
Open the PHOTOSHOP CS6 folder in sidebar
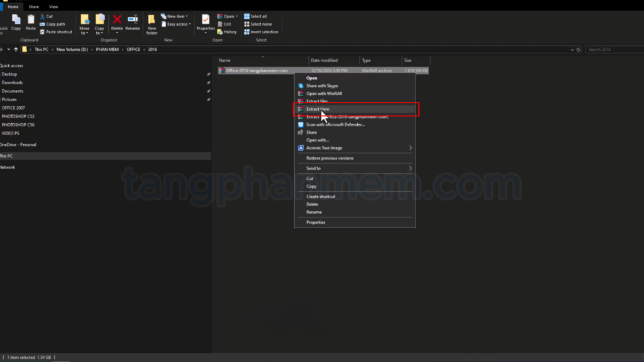pyautogui.click(x=18, y=125)
